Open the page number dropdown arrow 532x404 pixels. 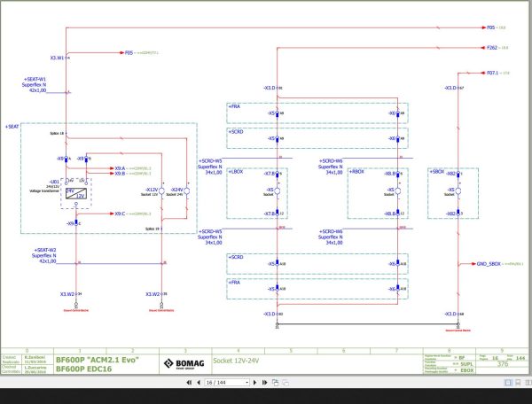[x=246, y=383]
